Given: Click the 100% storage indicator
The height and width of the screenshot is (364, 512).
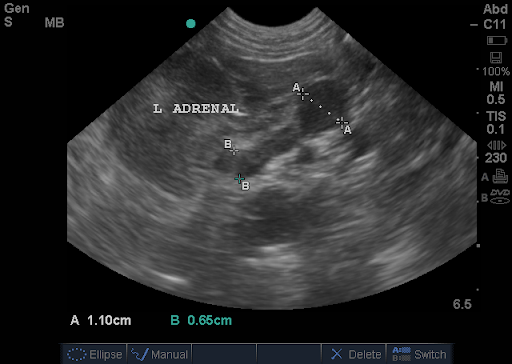Looking at the screenshot, I should coord(496,71).
